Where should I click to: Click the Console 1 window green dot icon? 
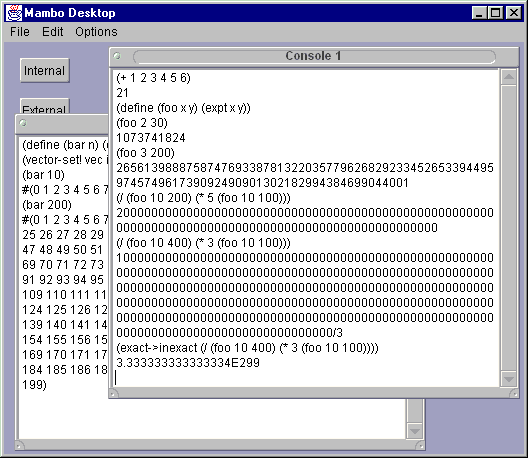point(117,56)
